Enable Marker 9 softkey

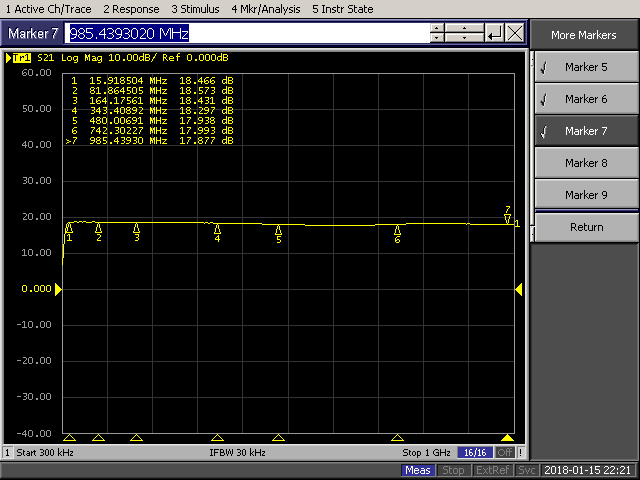coord(586,195)
